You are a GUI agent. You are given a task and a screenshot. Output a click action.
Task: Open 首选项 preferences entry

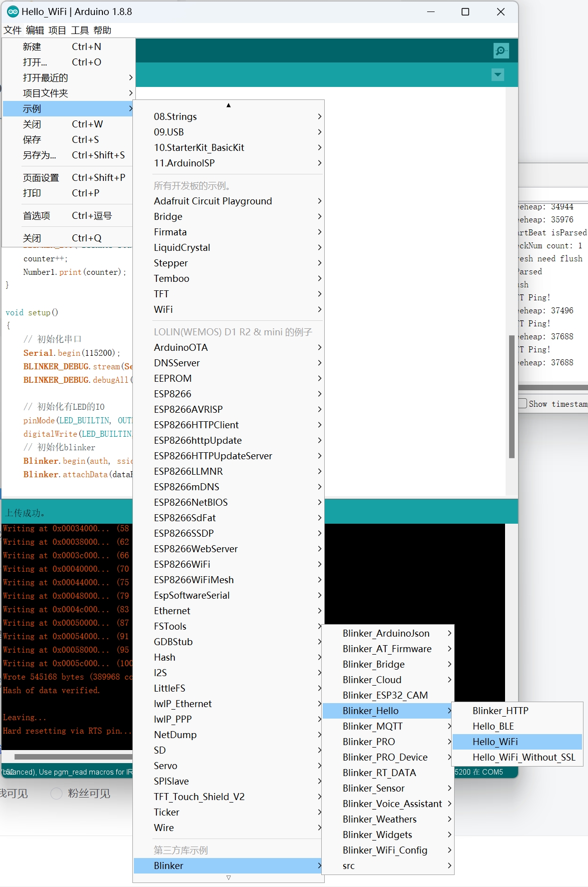pyautogui.click(x=68, y=215)
